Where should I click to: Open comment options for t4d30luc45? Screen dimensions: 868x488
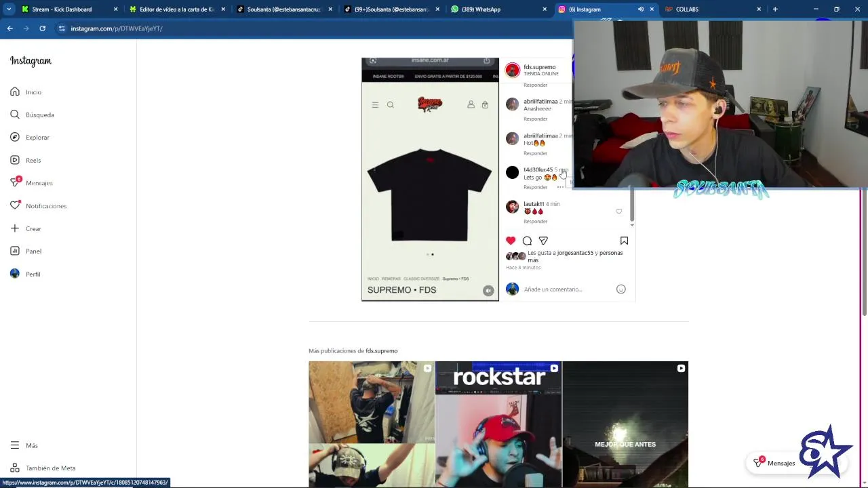(560, 187)
